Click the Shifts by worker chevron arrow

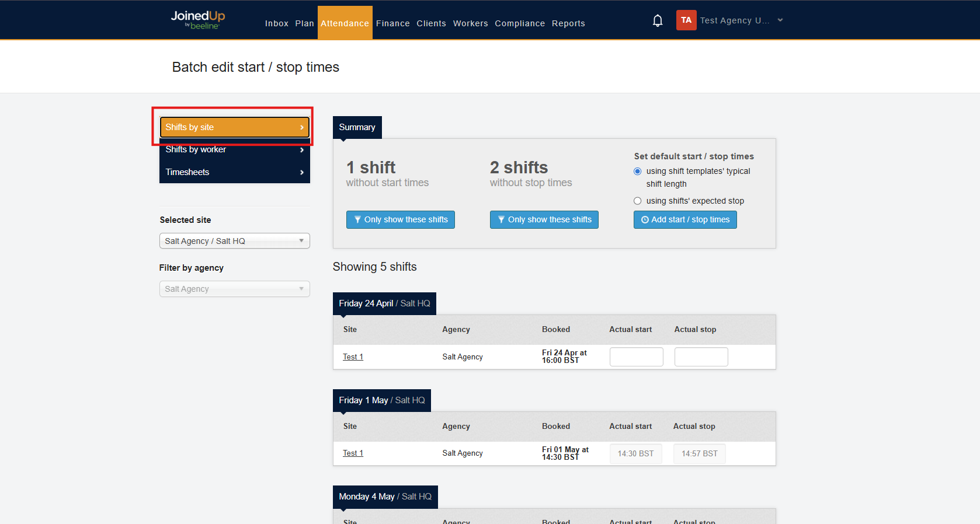[302, 150]
